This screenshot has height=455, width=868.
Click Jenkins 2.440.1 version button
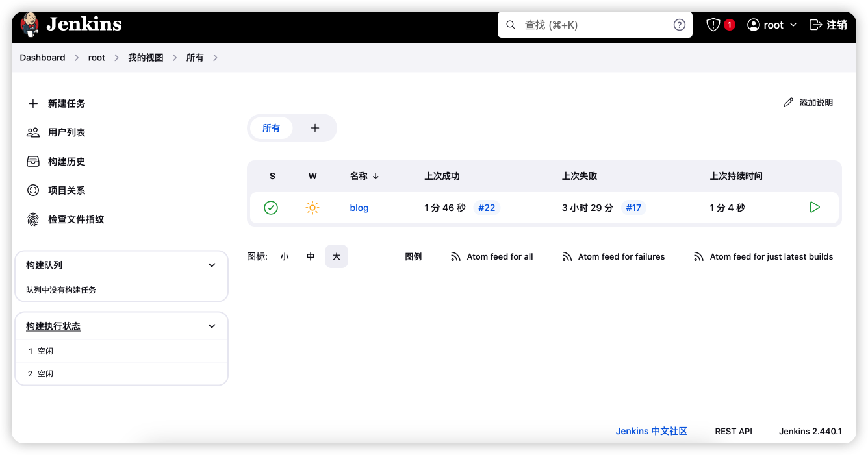click(810, 431)
